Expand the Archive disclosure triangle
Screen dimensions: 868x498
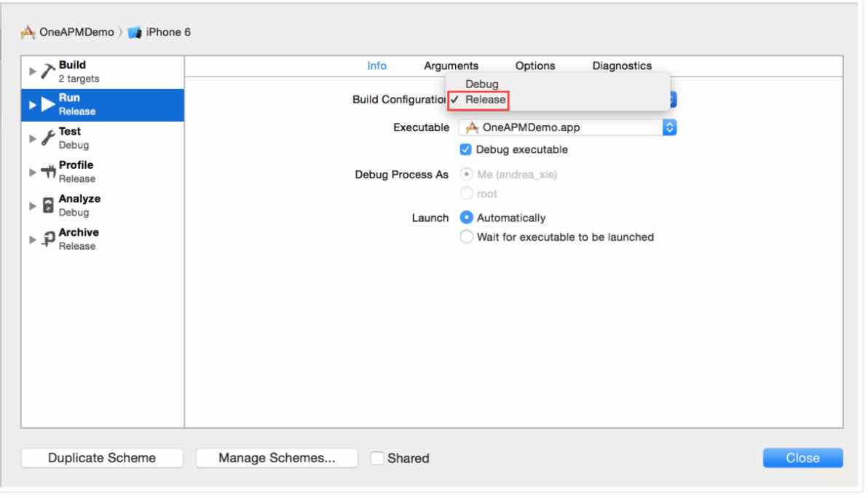(x=32, y=240)
